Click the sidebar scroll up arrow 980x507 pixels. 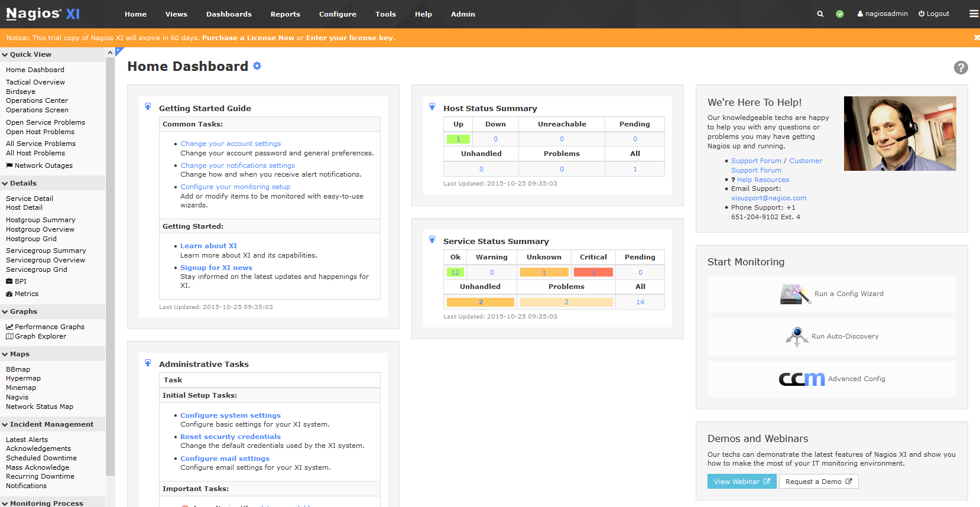pyautogui.click(x=110, y=53)
